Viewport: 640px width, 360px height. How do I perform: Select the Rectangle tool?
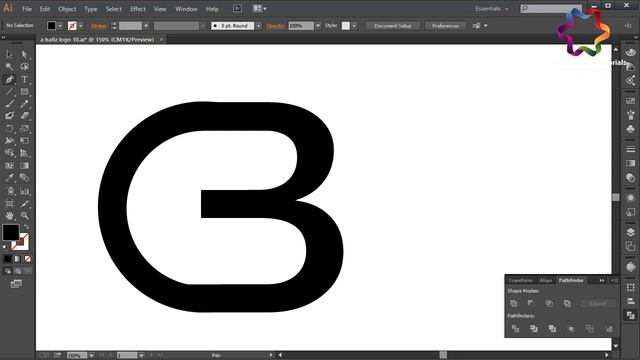point(24,91)
